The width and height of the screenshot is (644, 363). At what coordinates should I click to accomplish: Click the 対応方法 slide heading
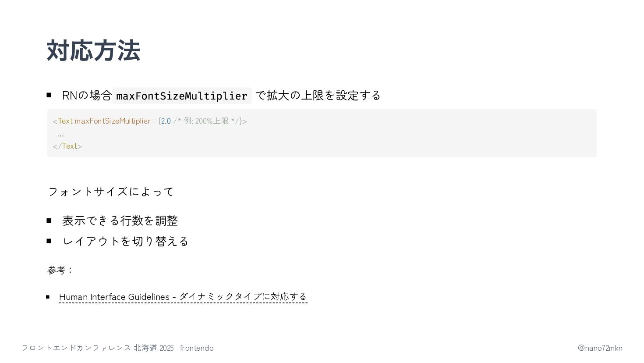click(93, 50)
